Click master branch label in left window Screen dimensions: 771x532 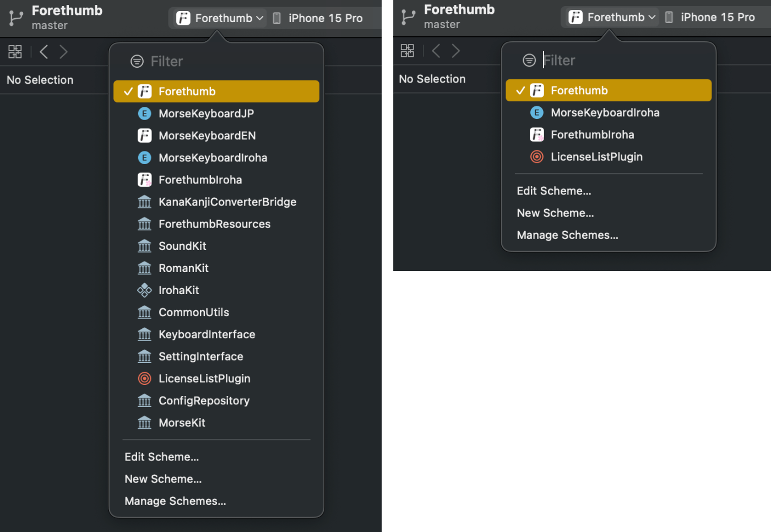[50, 25]
